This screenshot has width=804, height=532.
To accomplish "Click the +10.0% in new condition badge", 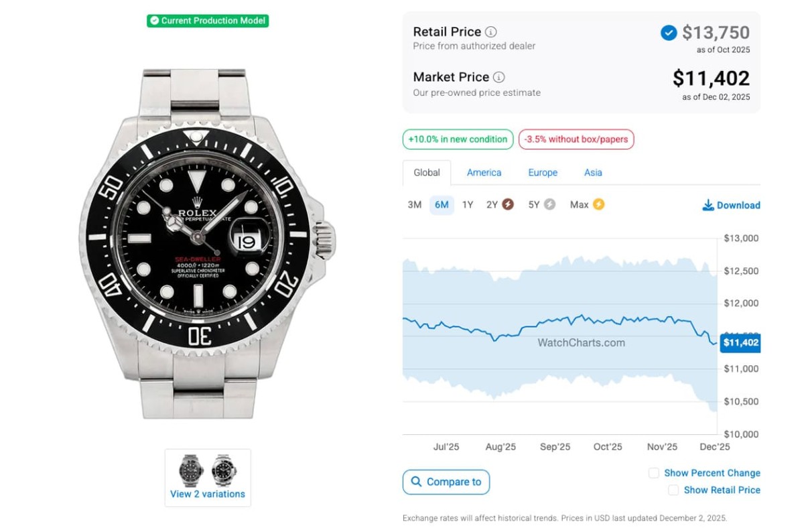I will click(x=458, y=139).
